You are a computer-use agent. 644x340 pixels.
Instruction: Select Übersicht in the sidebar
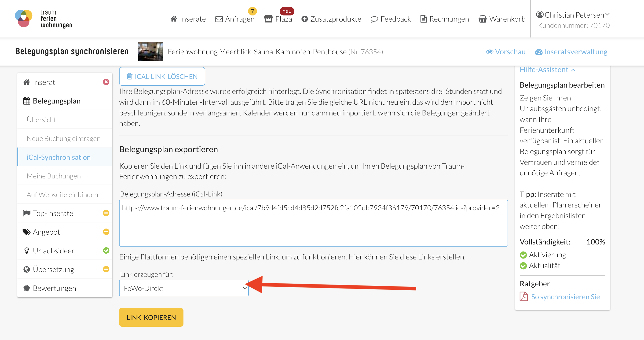(x=65, y=120)
